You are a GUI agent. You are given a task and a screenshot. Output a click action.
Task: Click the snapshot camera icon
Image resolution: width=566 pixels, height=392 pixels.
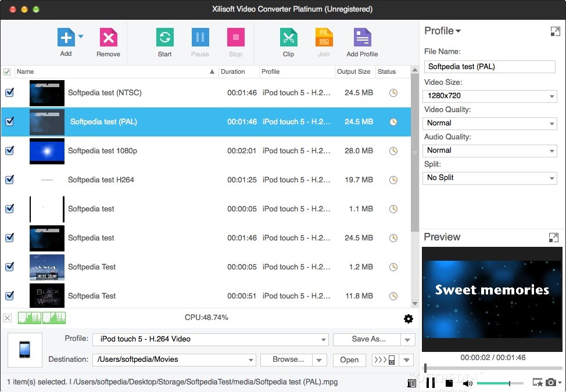coord(550,383)
